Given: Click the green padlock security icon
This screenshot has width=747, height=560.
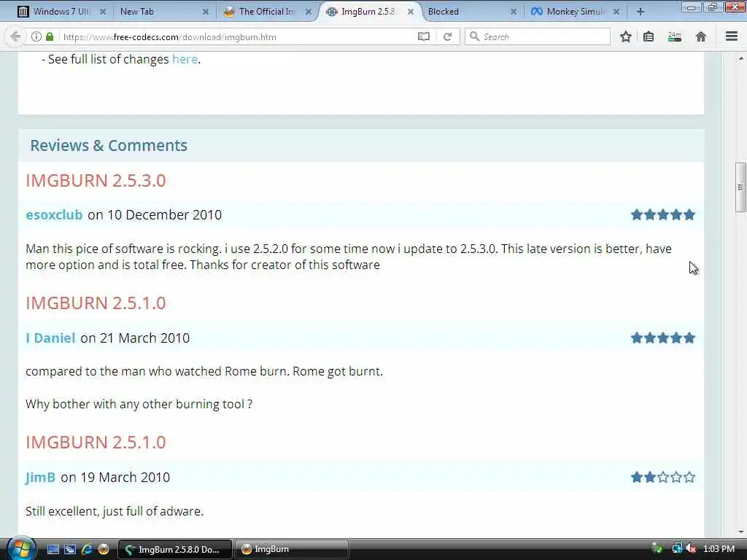Looking at the screenshot, I should pos(50,36).
